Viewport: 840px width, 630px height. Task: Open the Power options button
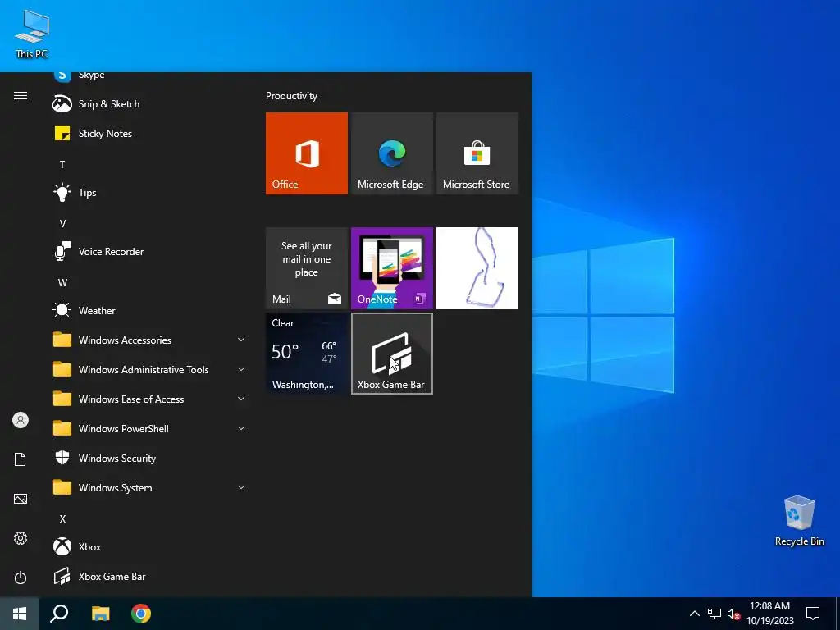pyautogui.click(x=21, y=577)
